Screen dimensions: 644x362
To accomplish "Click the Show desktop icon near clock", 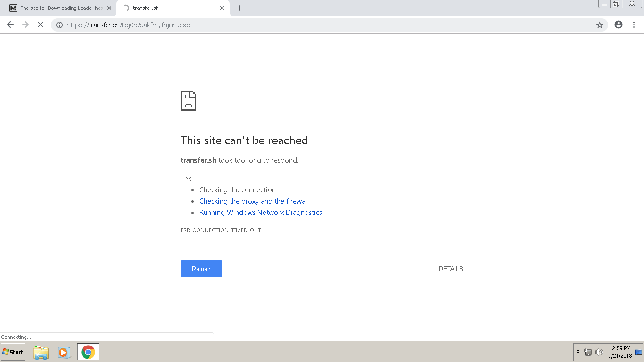I will click(x=639, y=352).
